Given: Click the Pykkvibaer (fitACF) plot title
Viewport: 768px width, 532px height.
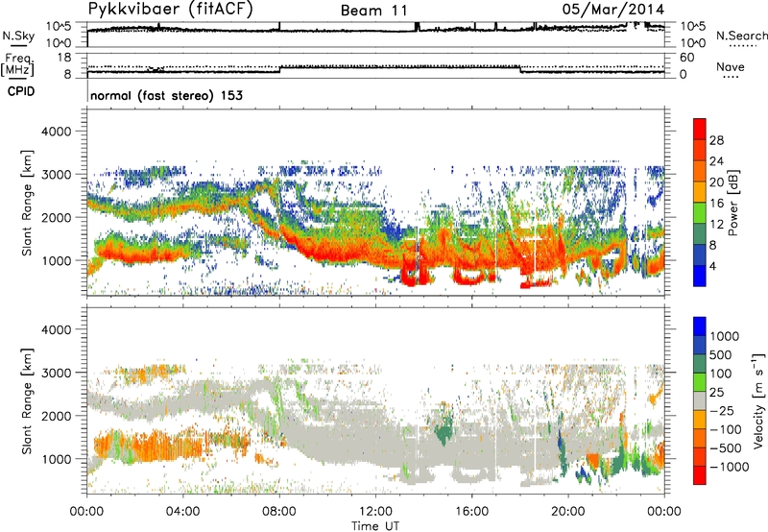Looking at the screenshot, I should point(171,10).
